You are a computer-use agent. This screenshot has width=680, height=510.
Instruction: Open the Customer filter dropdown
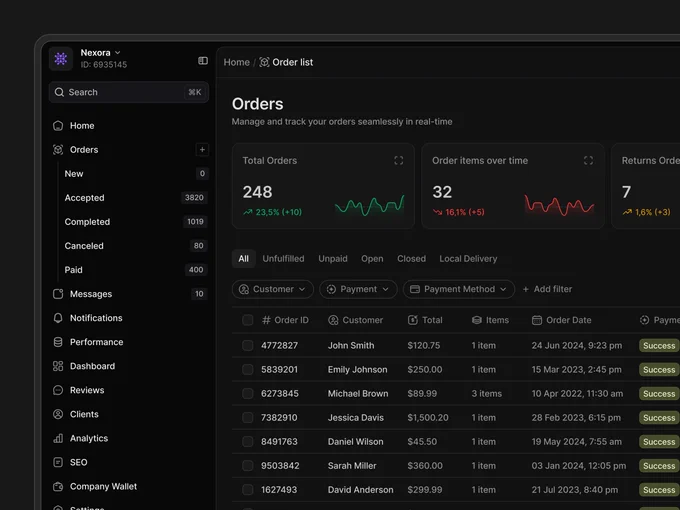point(273,289)
